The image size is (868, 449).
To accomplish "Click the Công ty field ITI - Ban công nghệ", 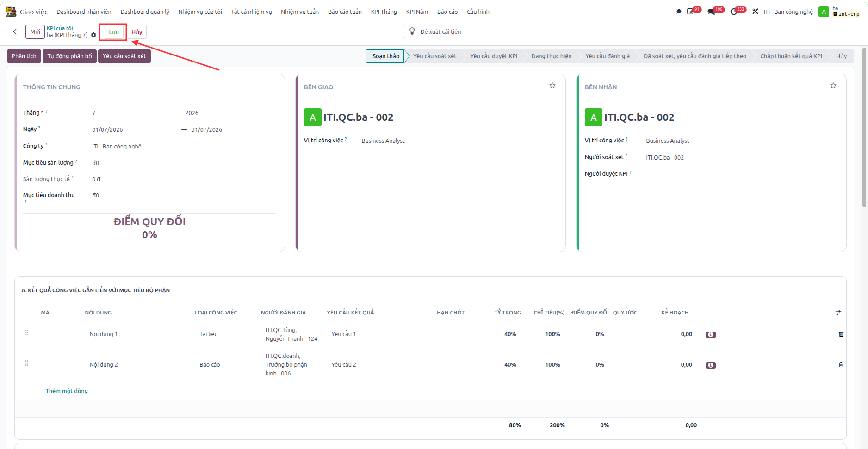I will click(x=117, y=146).
